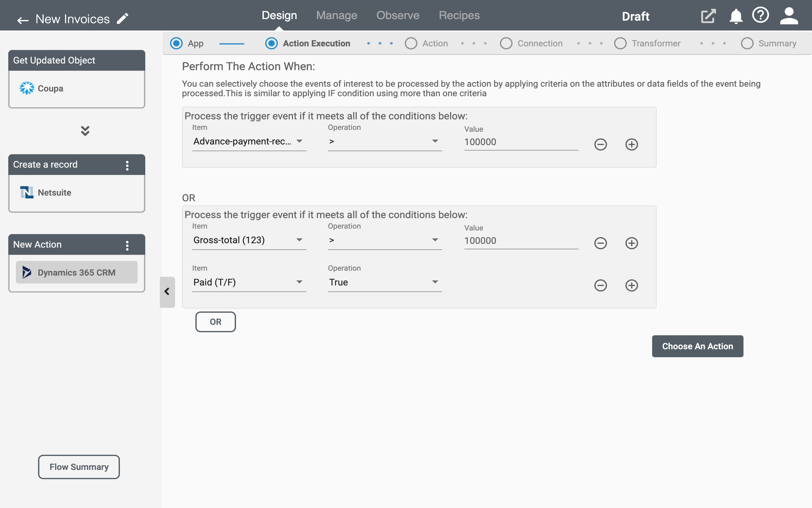Select the Action step radio
This screenshot has height=508, width=812.
click(x=411, y=43)
